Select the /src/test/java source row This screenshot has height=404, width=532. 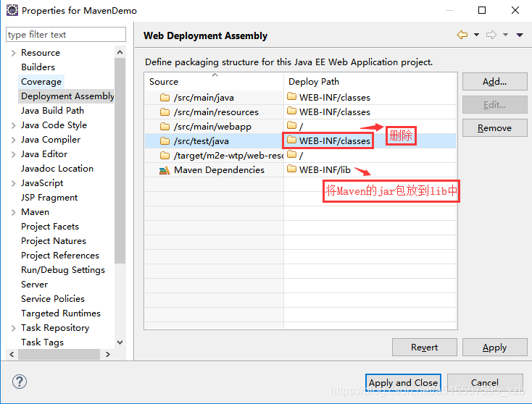pos(215,141)
